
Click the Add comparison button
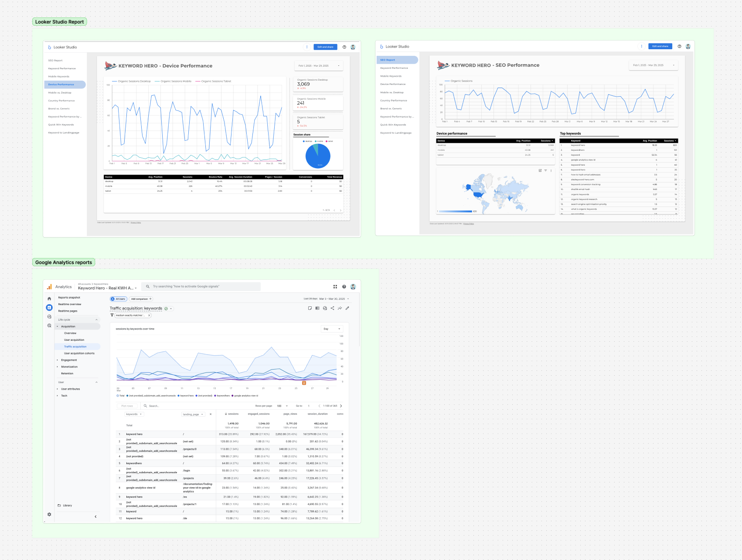pyautogui.click(x=141, y=299)
